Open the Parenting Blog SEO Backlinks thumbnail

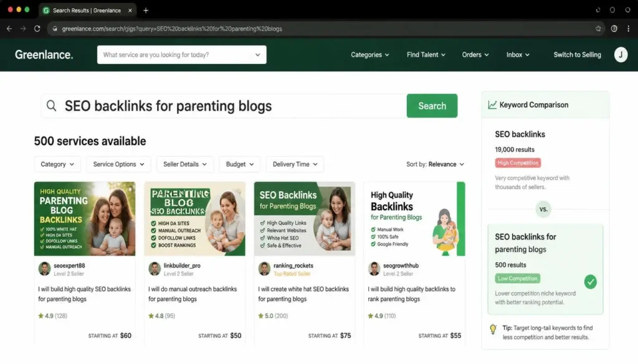pos(194,218)
